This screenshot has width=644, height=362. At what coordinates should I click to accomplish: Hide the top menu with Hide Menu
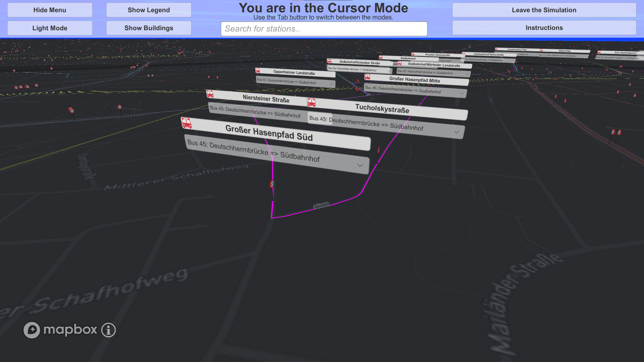[50, 10]
